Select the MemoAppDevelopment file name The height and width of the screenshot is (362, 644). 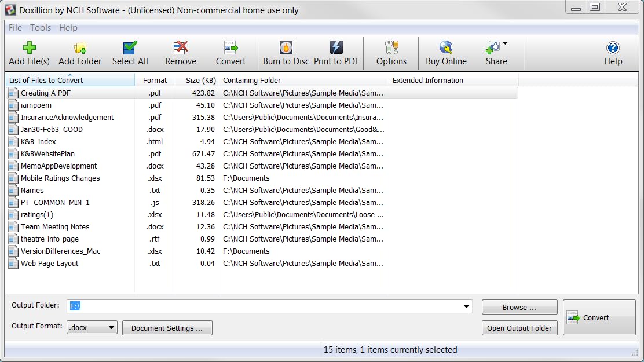(58, 166)
